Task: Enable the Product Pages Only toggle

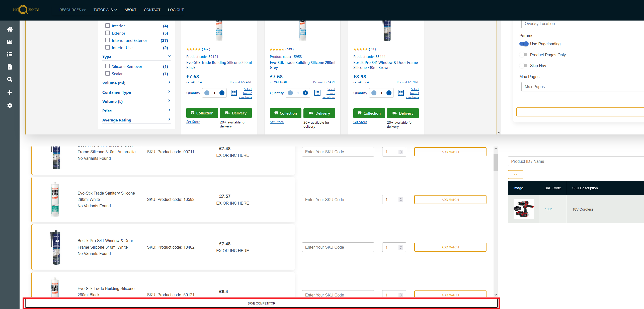Action: coord(524,55)
